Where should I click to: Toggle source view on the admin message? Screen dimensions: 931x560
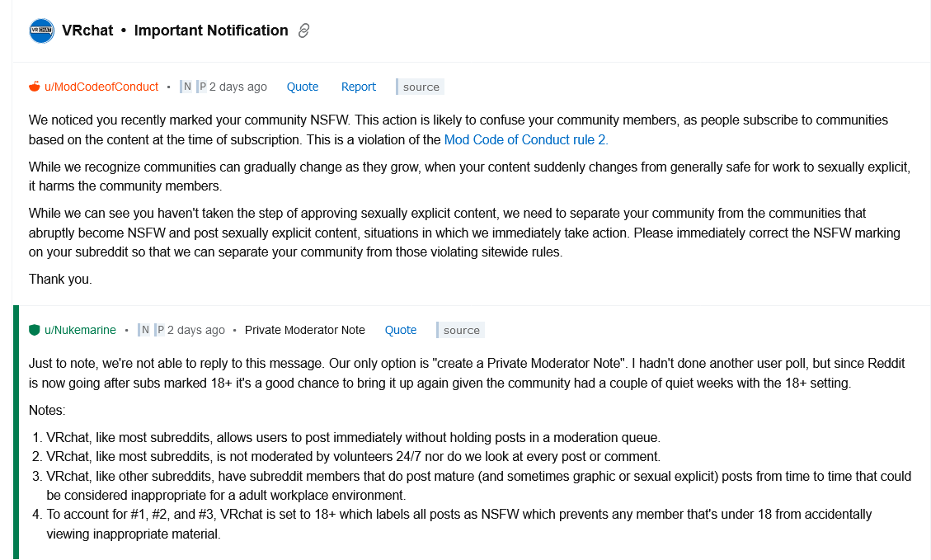pos(419,86)
